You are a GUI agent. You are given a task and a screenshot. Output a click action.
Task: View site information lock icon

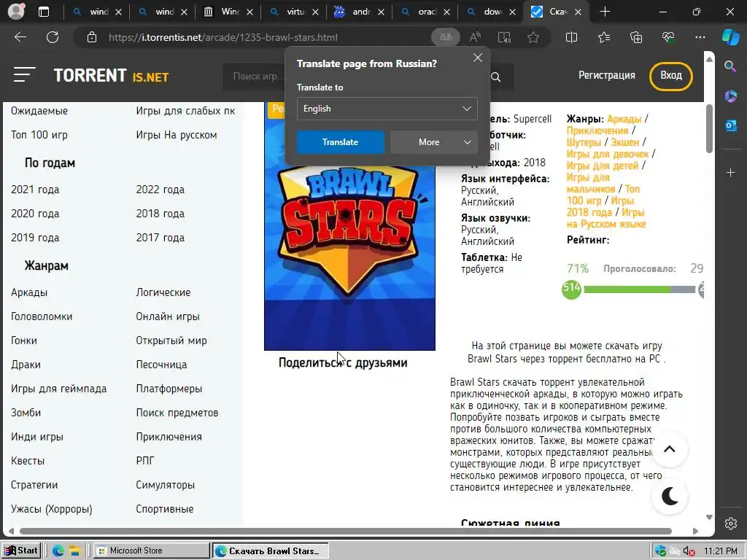pos(91,37)
